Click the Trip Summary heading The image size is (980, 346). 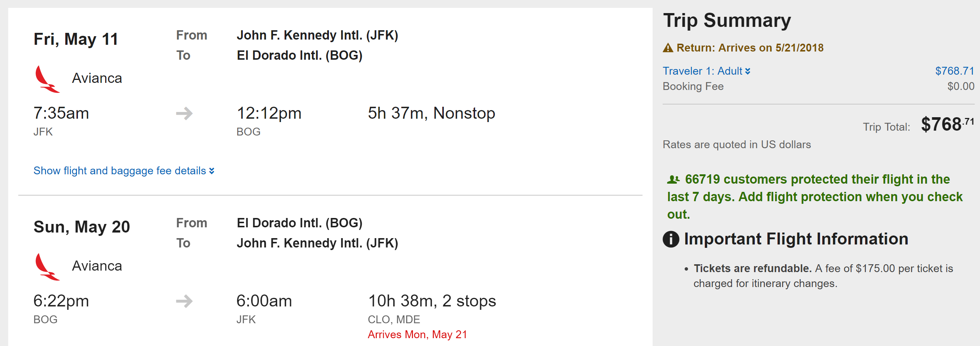pyautogui.click(x=727, y=21)
